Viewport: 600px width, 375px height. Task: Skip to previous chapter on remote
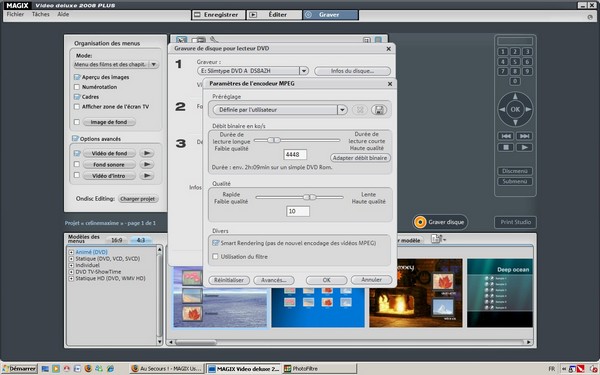pos(506,136)
